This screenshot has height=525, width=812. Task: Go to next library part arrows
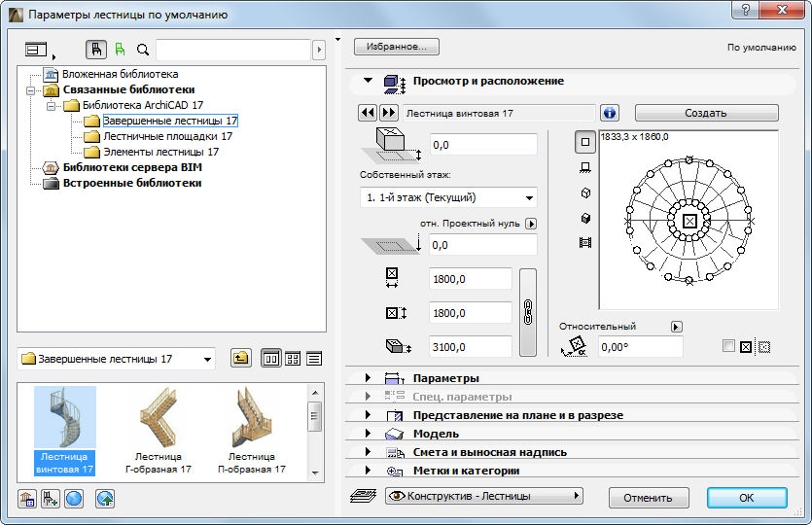point(388,113)
